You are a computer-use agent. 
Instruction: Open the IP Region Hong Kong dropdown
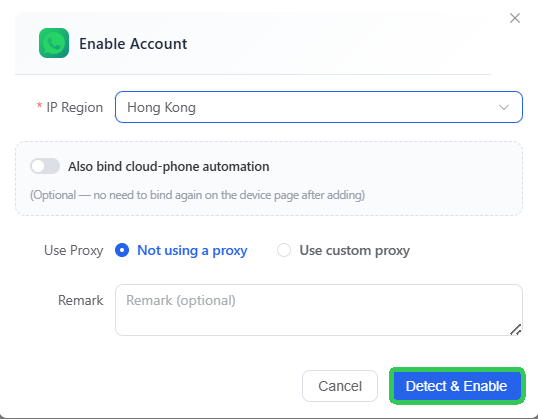[x=319, y=107]
